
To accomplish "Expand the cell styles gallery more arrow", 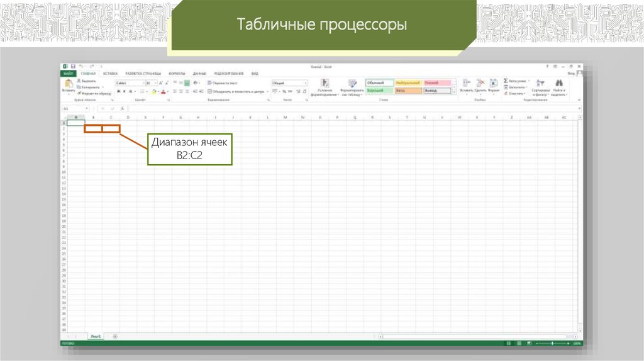I will coord(454,92).
